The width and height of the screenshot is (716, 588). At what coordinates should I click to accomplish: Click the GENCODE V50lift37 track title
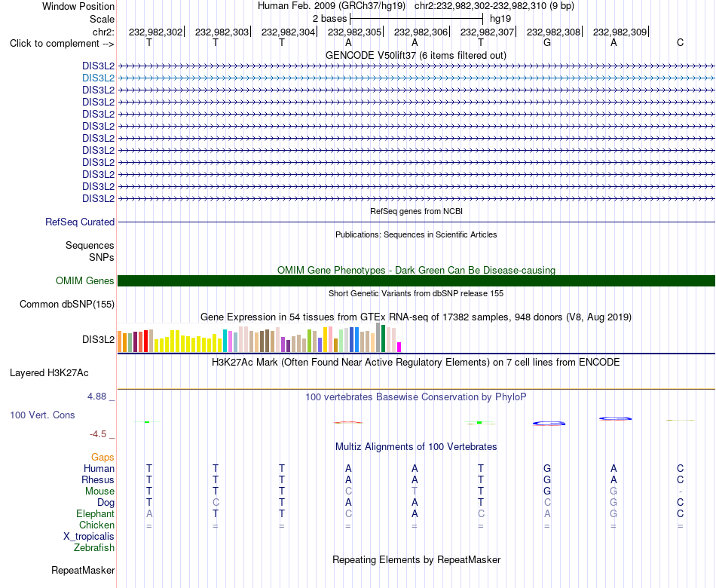point(416,56)
